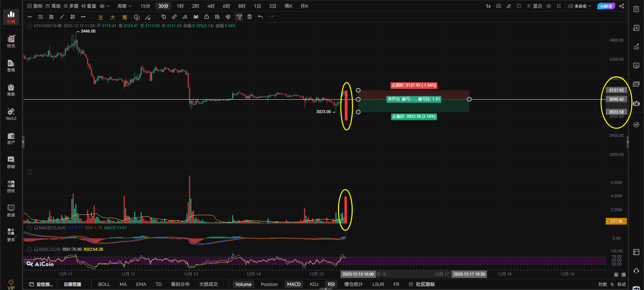Toggle the KDJ indicator

(x=314, y=284)
